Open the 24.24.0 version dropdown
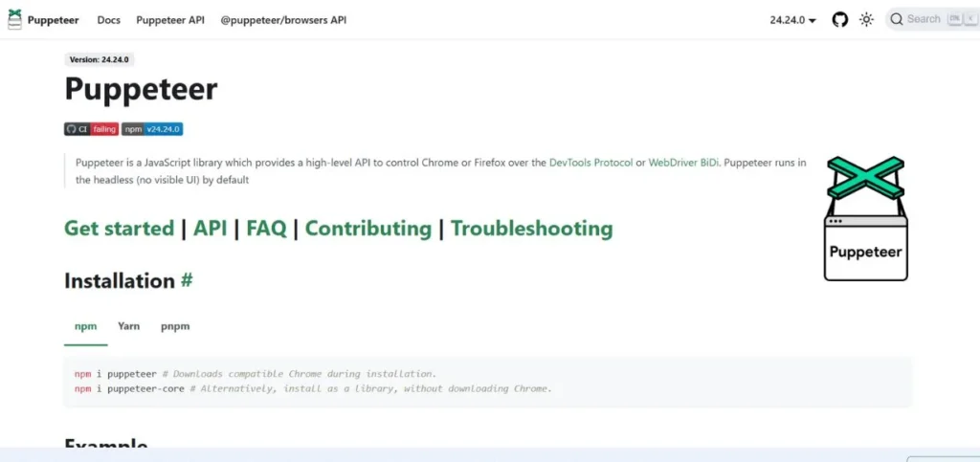The image size is (980, 462). click(793, 20)
